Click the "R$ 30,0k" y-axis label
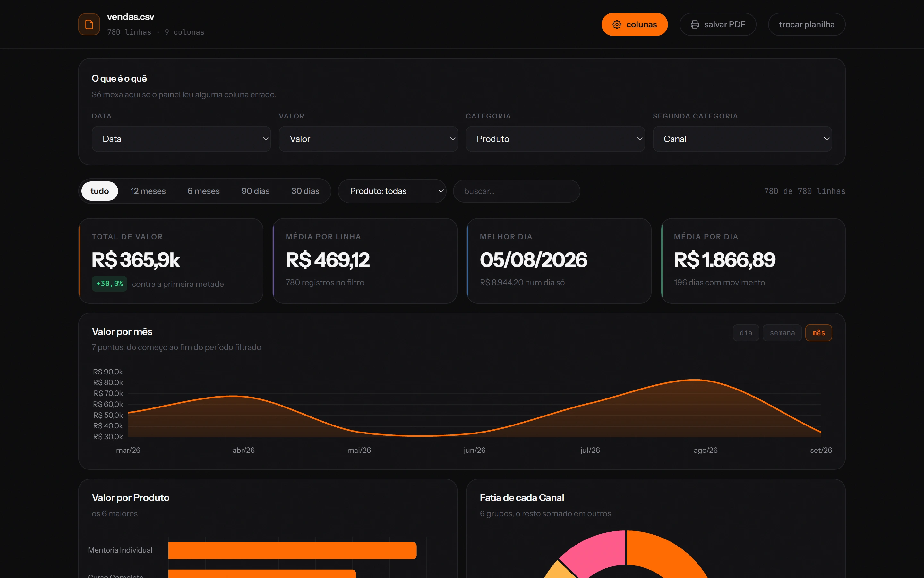This screenshot has height=578, width=924. 108,437
